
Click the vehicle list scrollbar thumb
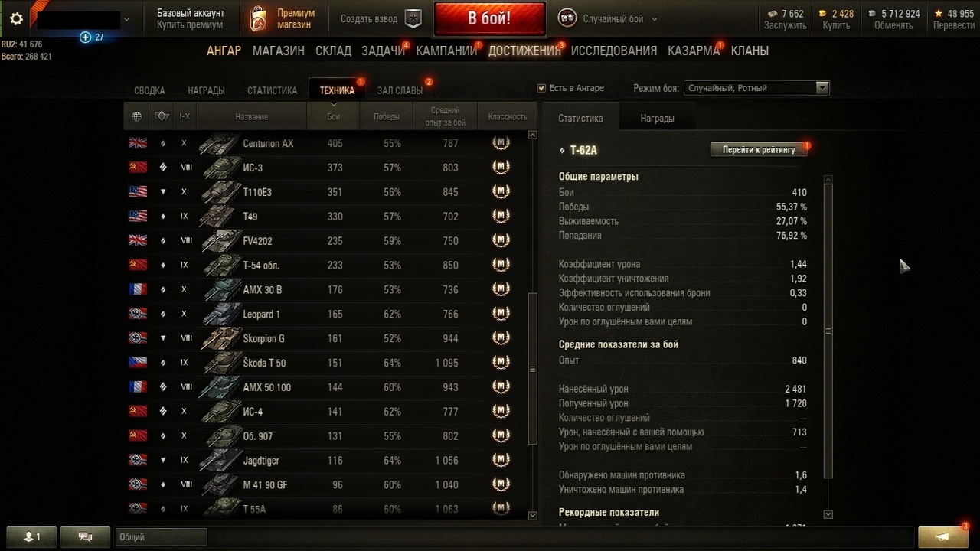[x=533, y=370]
